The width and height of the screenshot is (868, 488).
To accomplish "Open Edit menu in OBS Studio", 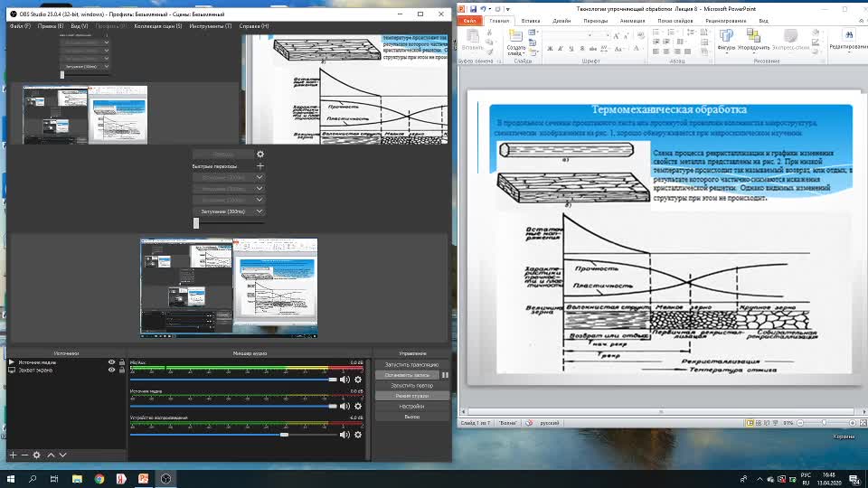I will pos(51,26).
